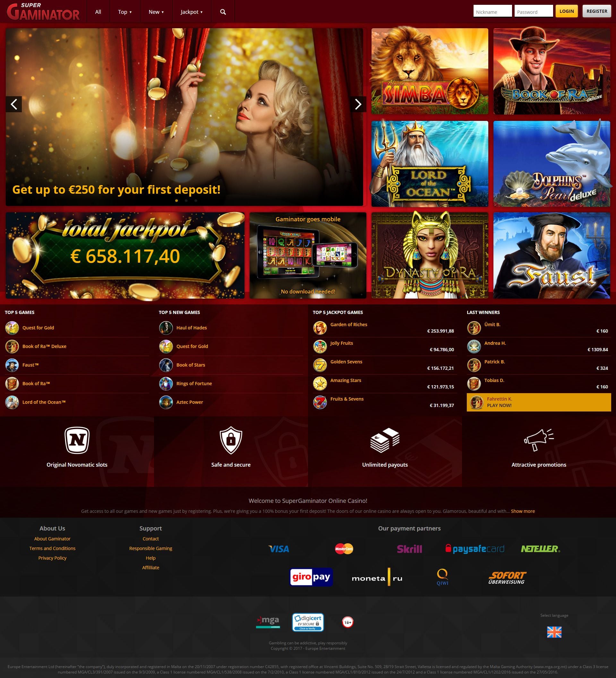Expand the New games dropdown menu
This screenshot has height=678, width=616.
(156, 12)
